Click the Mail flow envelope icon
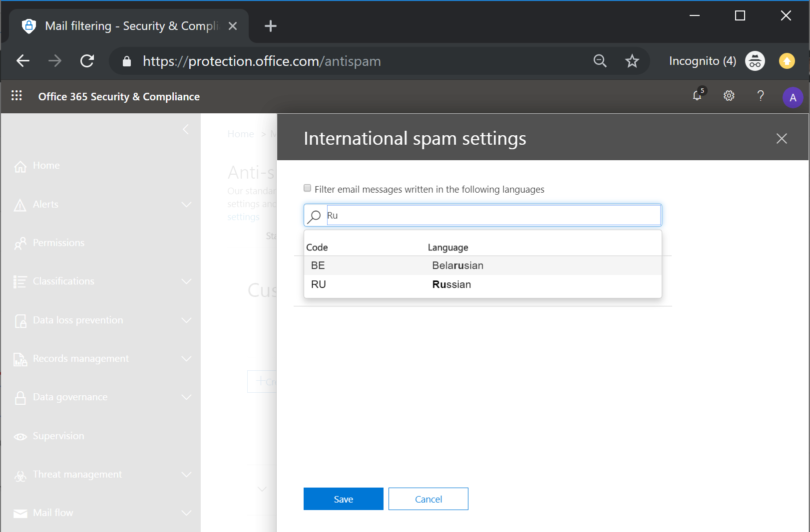Image resolution: width=810 pixels, height=532 pixels. (20, 514)
